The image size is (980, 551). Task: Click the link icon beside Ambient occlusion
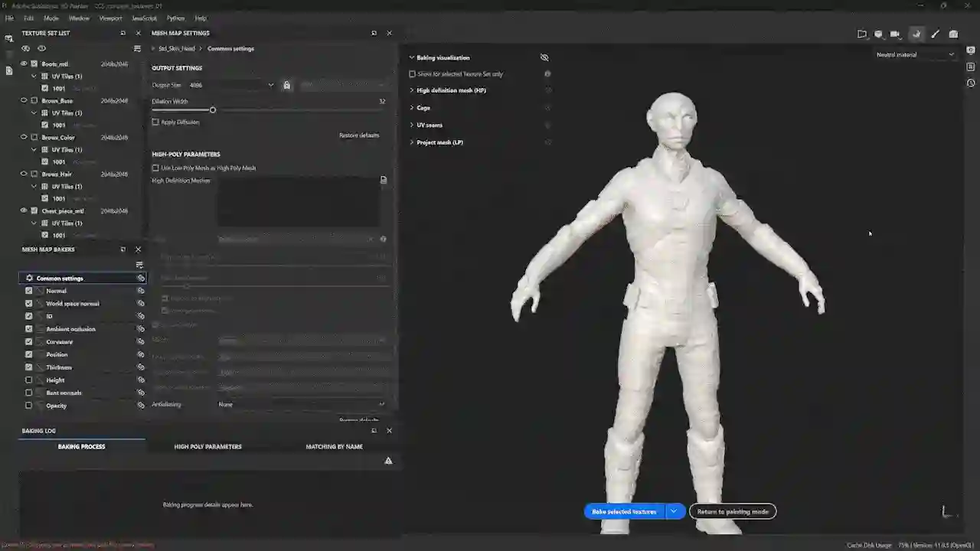[x=141, y=329]
